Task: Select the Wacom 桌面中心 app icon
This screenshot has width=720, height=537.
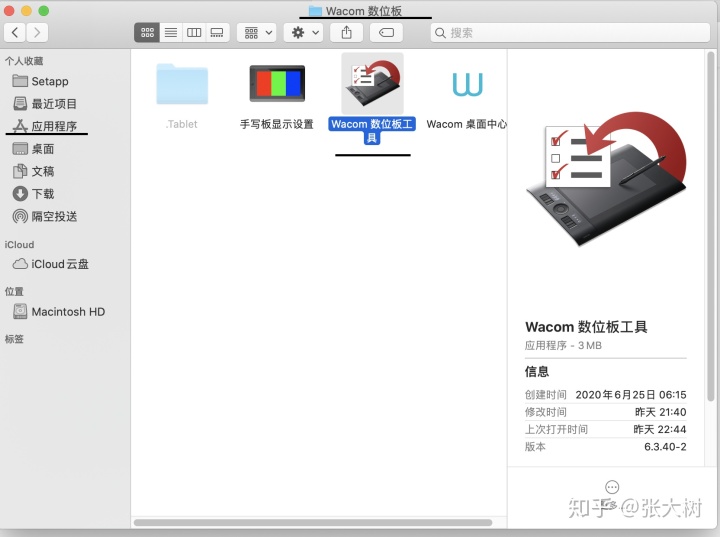Action: click(x=467, y=84)
